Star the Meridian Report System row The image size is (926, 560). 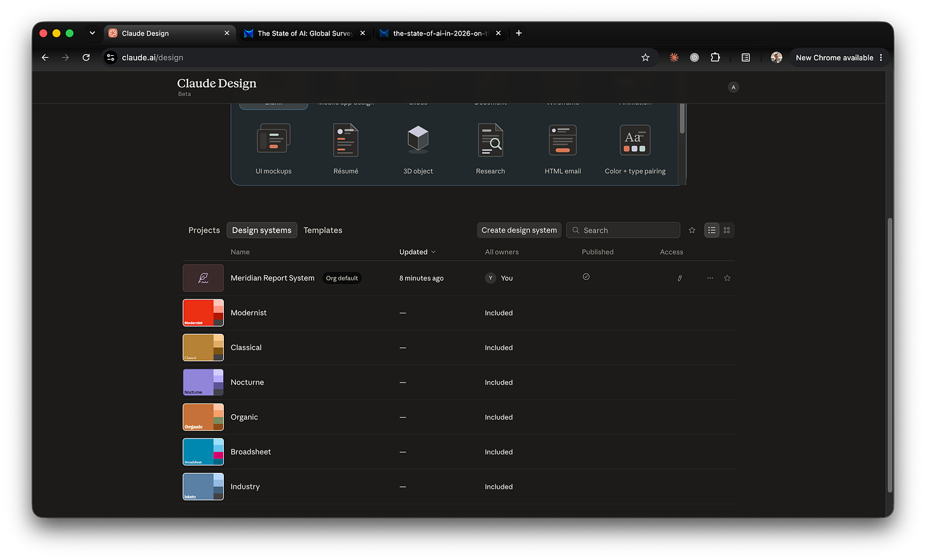coord(728,278)
